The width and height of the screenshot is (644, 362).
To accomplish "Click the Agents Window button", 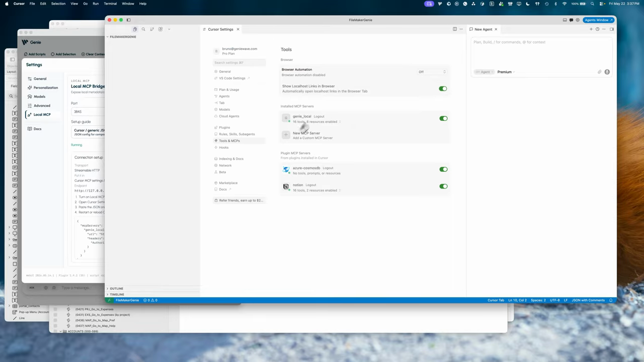I will [x=599, y=20].
